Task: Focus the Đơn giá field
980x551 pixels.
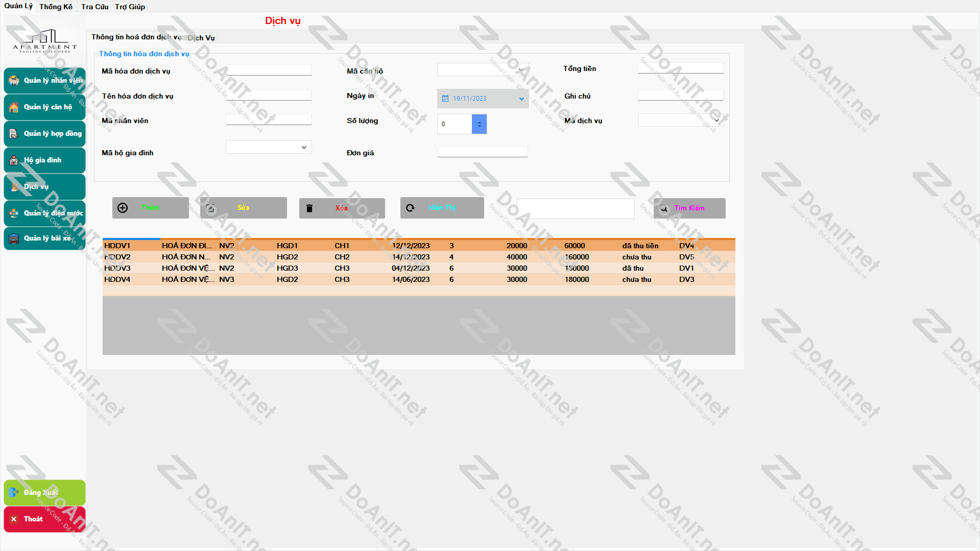Action: pos(483,152)
